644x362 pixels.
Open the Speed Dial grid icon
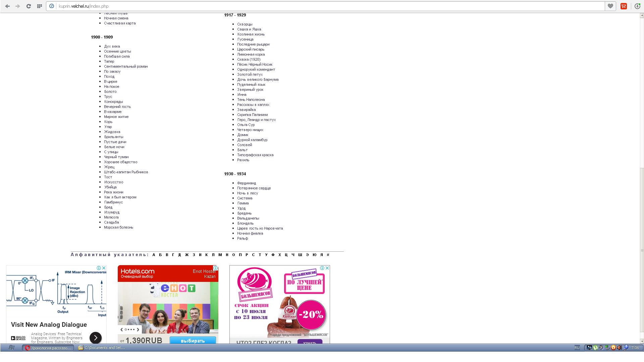click(39, 6)
